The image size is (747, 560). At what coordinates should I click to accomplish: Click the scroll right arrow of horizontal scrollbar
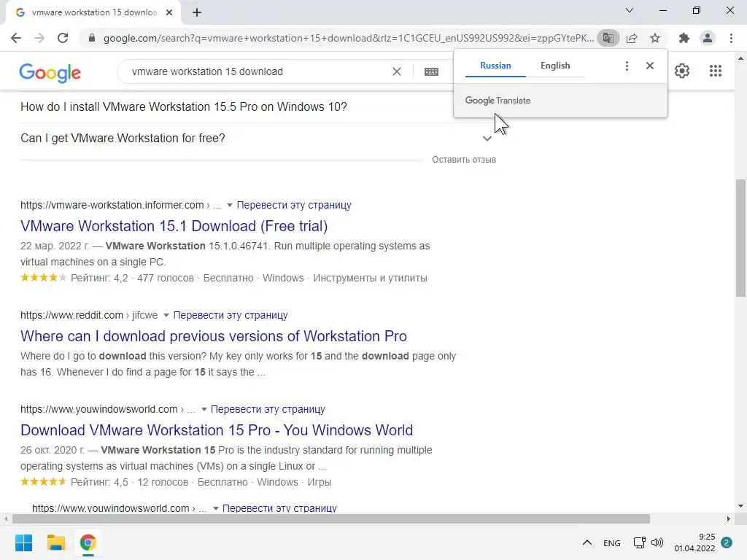click(729, 518)
